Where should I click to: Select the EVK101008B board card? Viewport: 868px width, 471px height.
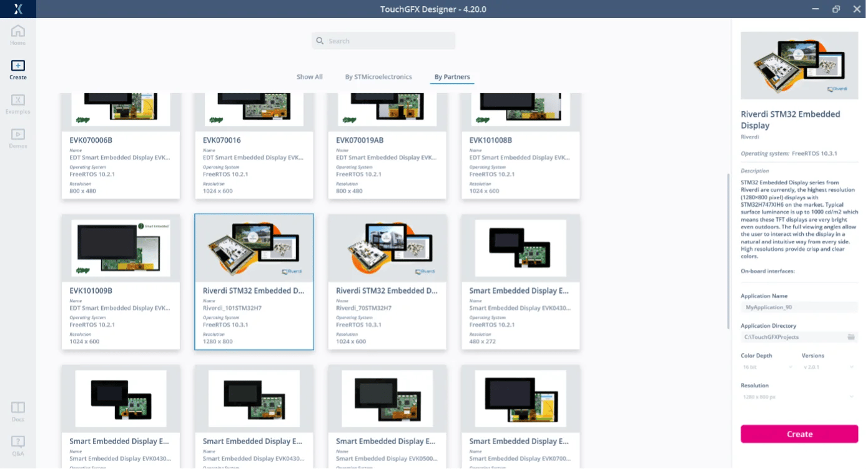pyautogui.click(x=520, y=146)
